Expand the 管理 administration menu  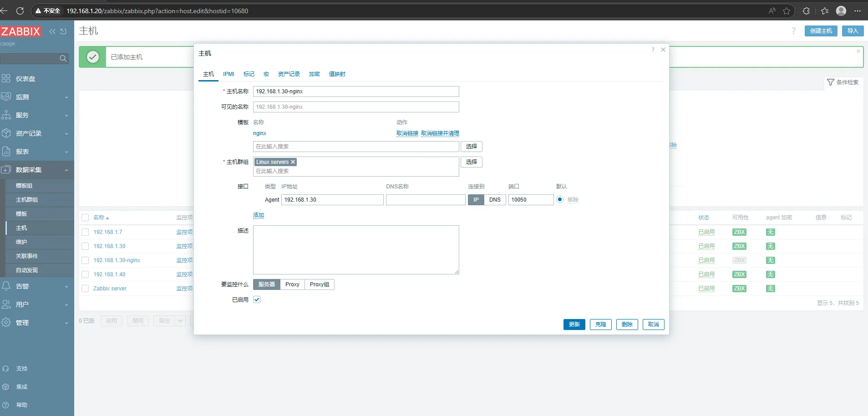point(36,323)
